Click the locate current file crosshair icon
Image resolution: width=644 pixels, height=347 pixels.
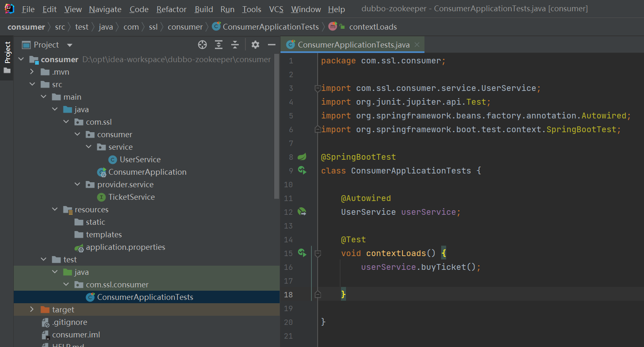click(x=202, y=45)
